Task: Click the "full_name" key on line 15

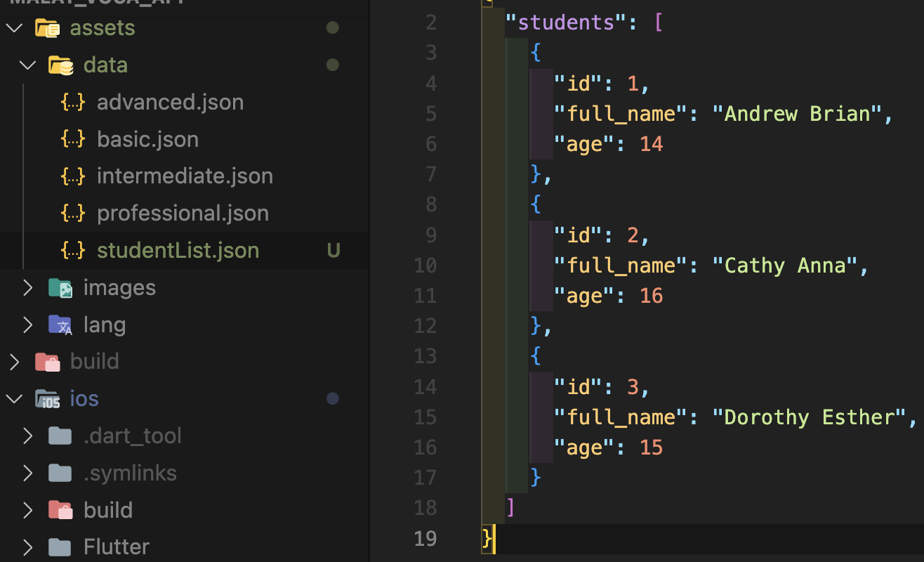Action: point(621,417)
